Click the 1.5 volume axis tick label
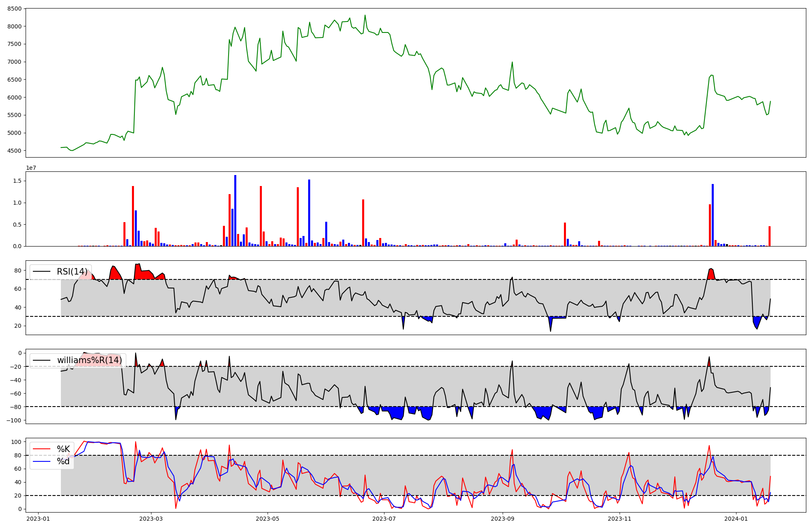812x528 pixels. 17,181
